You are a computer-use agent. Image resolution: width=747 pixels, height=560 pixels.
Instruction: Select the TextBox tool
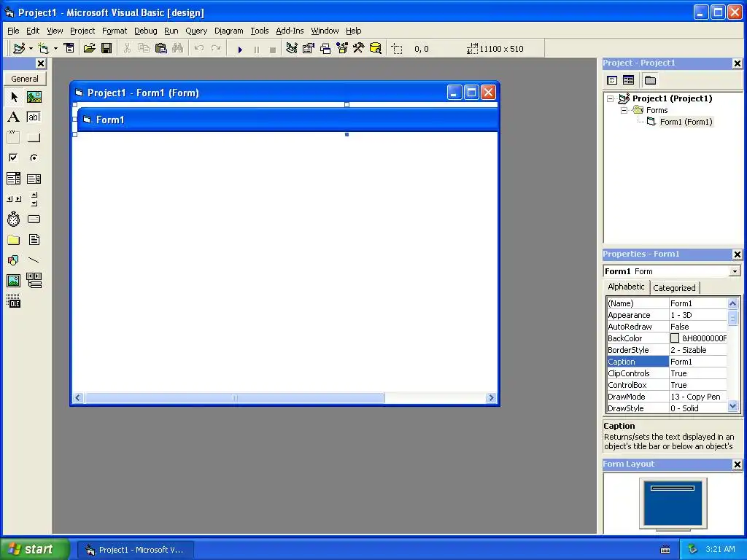(34, 117)
